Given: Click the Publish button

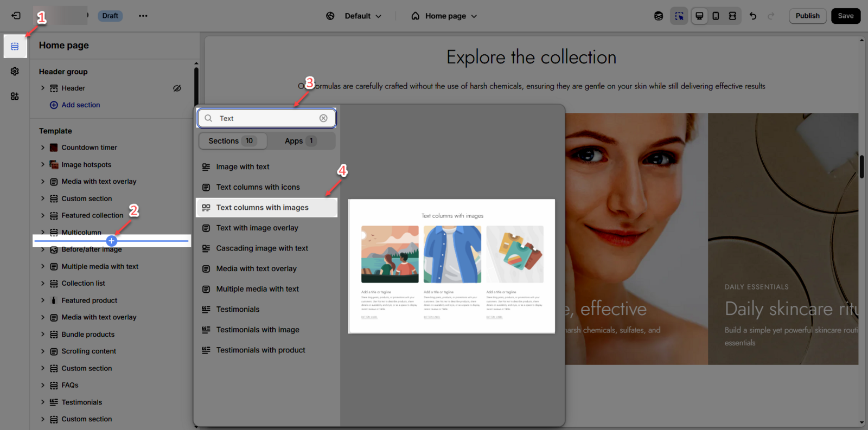Looking at the screenshot, I should 807,16.
